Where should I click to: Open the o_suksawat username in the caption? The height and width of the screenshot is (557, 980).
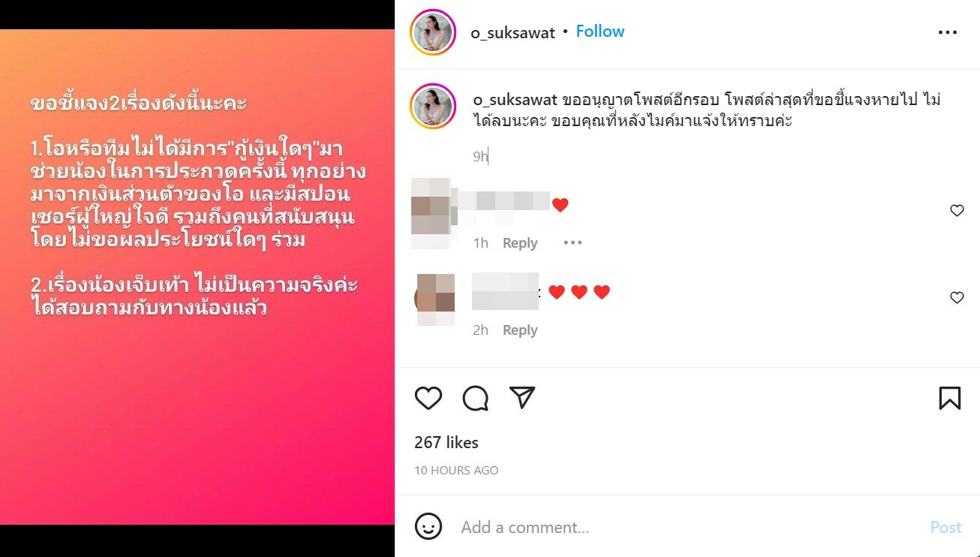coord(515,100)
